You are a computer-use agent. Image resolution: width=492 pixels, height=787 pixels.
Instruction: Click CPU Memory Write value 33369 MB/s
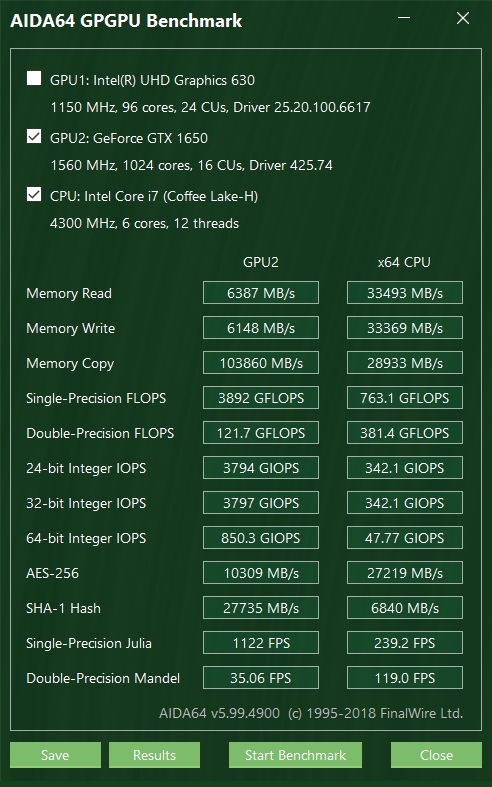(x=405, y=328)
